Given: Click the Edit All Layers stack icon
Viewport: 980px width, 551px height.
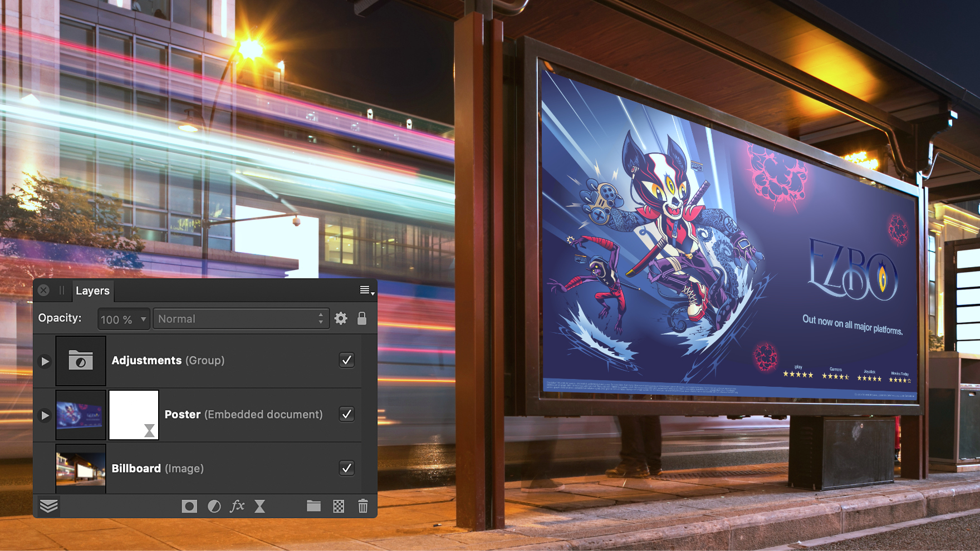Looking at the screenshot, I should [x=49, y=506].
